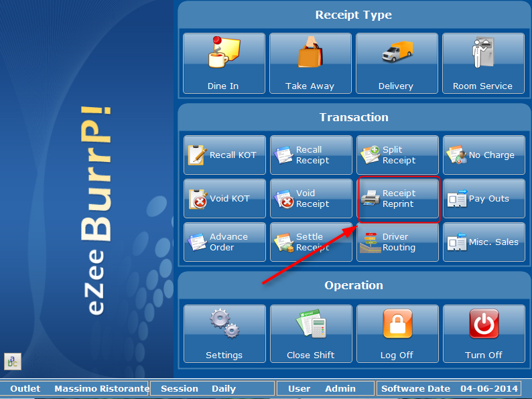
Task: Choose the Delivery truck option
Action: pos(397,63)
